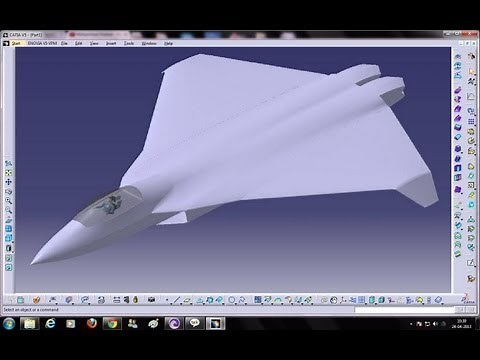The height and width of the screenshot is (360, 480).
Task: Select the Point tool in bottom toolbar
Action: [x=167, y=300]
